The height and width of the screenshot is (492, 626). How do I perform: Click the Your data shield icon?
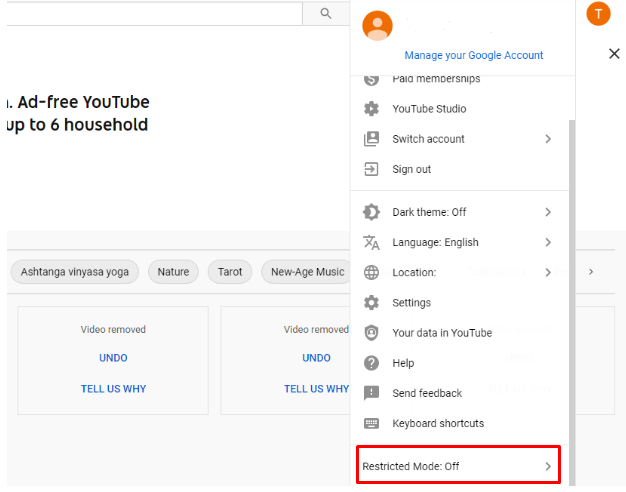[371, 333]
